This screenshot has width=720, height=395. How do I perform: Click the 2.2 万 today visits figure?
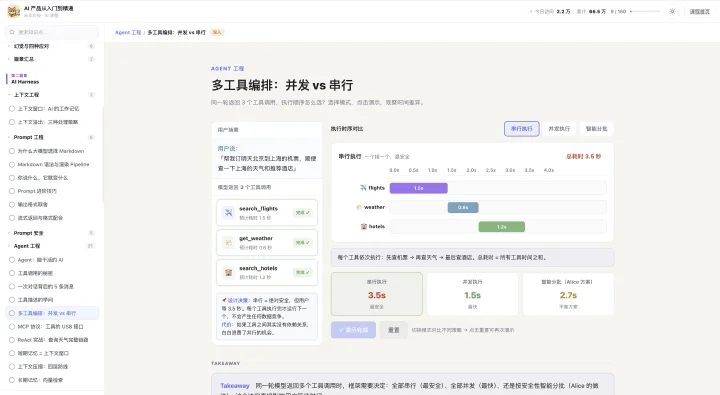563,11
